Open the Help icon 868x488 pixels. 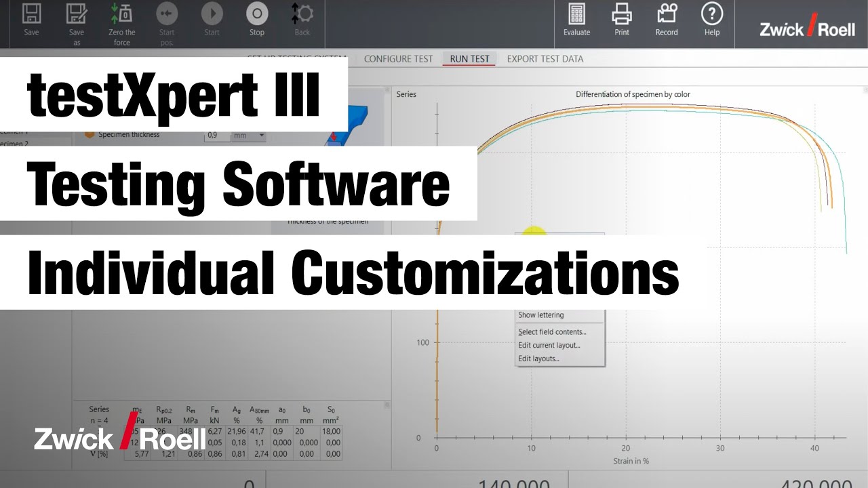[x=711, y=14]
